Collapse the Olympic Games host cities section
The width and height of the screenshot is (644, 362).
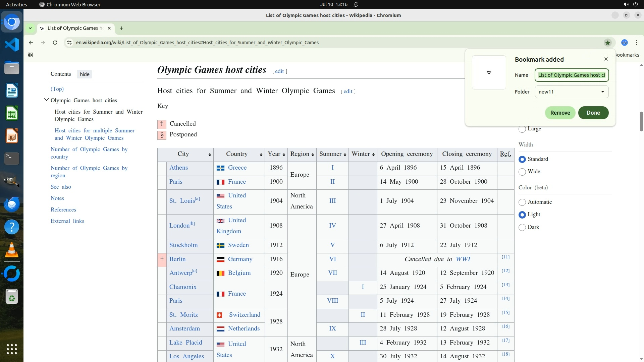click(47, 100)
